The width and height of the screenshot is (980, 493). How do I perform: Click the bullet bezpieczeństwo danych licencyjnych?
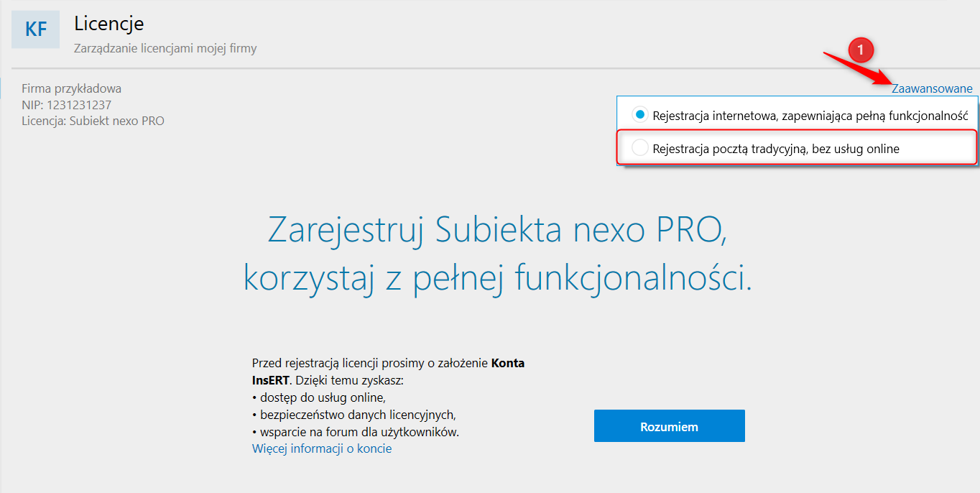354,415
